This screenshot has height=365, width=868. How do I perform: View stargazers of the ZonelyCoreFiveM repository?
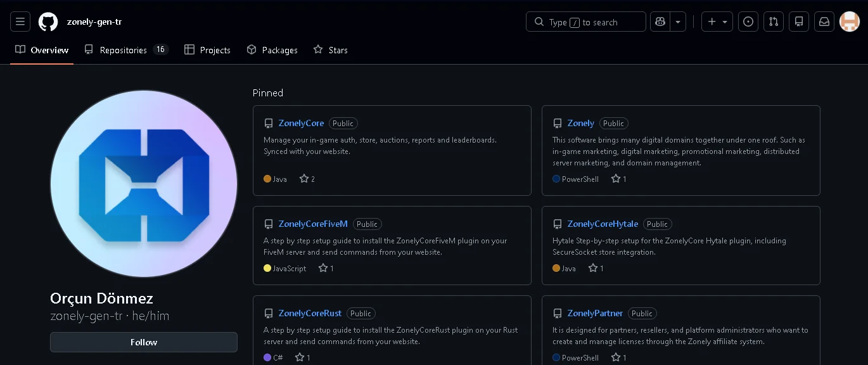tap(326, 269)
